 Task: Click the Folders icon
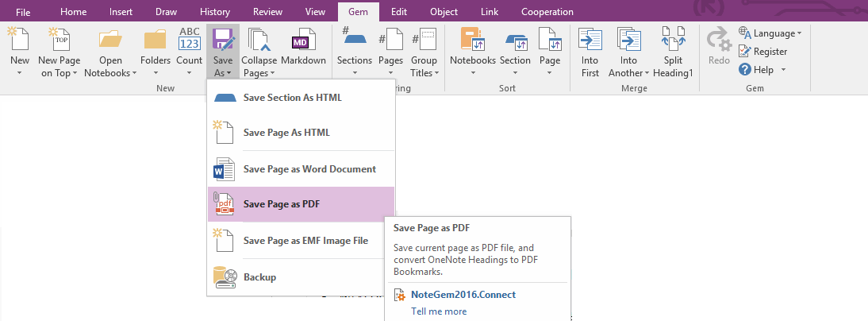coord(155,40)
